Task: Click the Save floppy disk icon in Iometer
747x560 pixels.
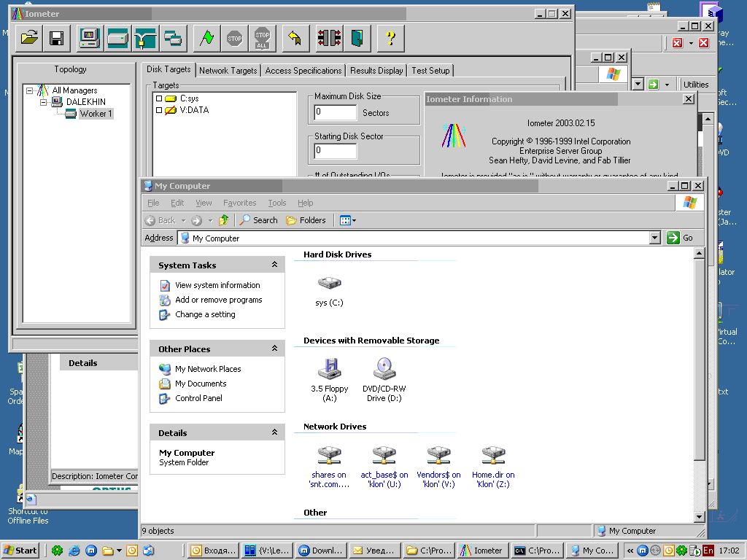Action: [55, 38]
